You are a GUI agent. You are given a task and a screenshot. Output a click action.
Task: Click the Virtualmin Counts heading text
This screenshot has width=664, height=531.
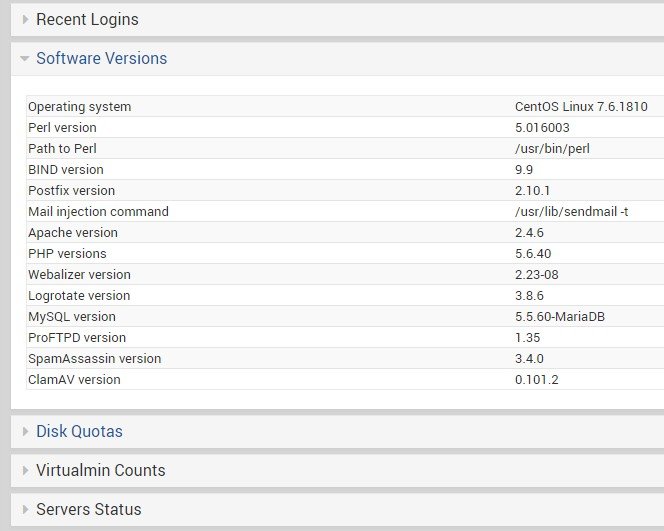click(x=100, y=470)
